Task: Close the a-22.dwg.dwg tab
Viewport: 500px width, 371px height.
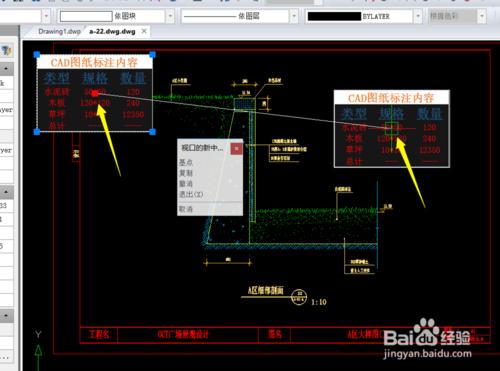Action: 144,31
